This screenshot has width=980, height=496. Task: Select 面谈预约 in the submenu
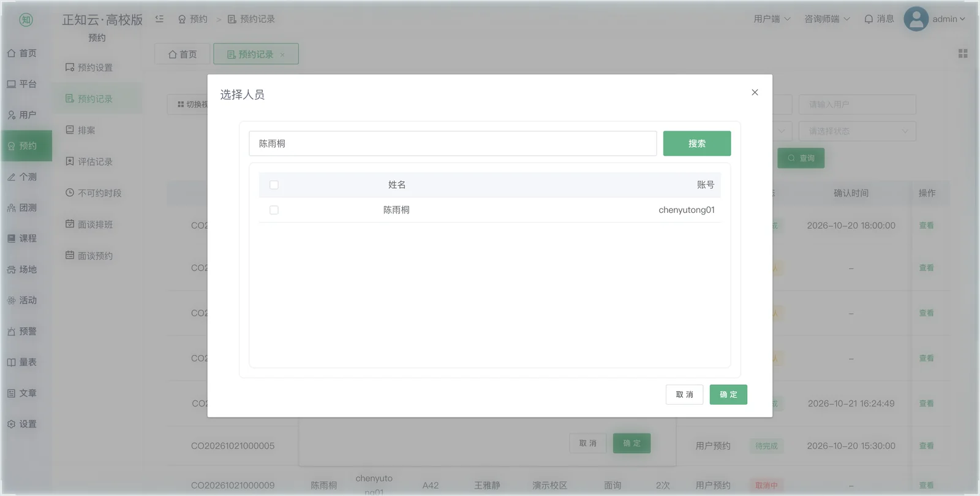click(89, 256)
